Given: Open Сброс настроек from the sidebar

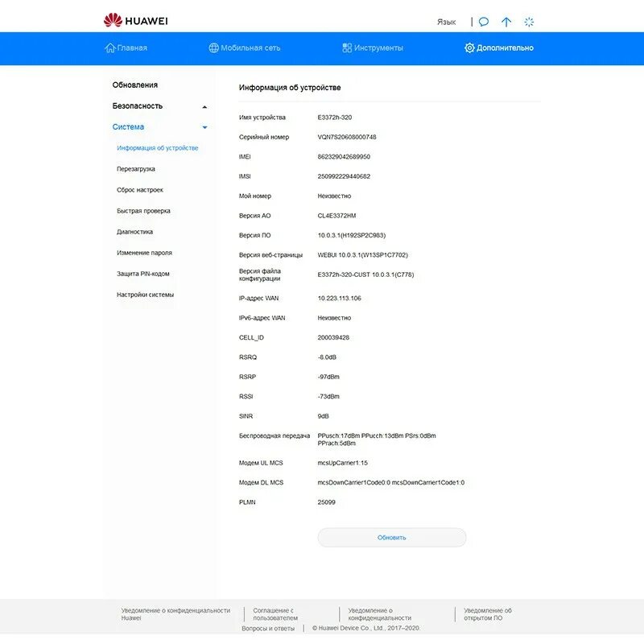Looking at the screenshot, I should tap(141, 190).
